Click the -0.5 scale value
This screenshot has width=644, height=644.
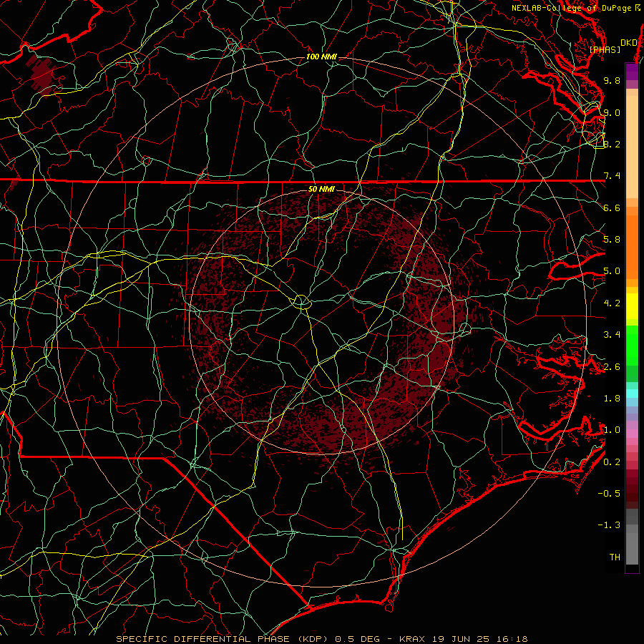click(x=609, y=494)
